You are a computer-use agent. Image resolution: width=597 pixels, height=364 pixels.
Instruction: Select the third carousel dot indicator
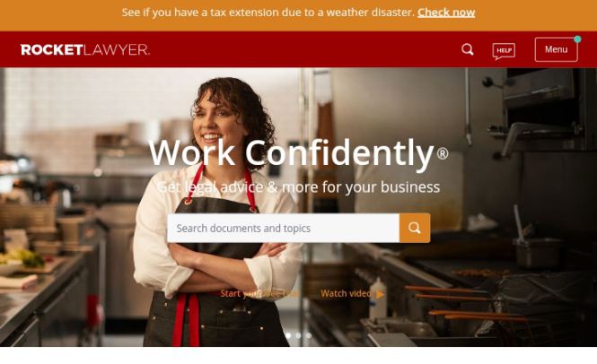[x=309, y=335]
